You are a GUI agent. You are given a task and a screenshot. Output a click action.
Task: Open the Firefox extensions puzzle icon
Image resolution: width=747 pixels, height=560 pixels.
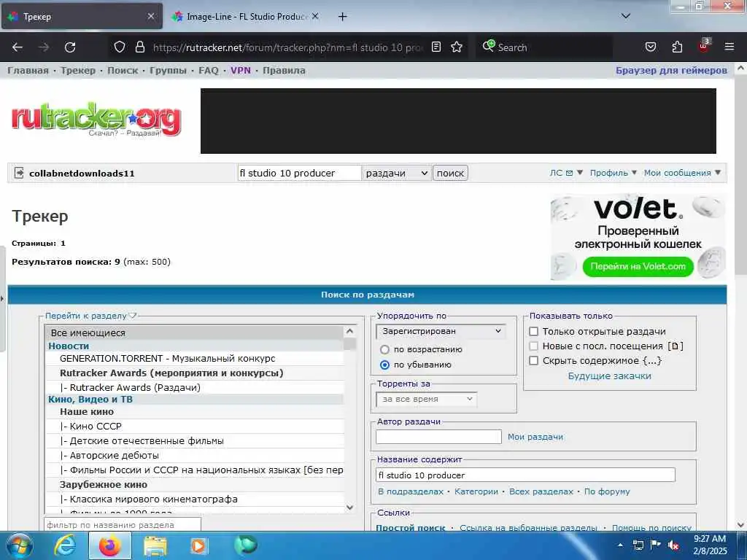677,47
